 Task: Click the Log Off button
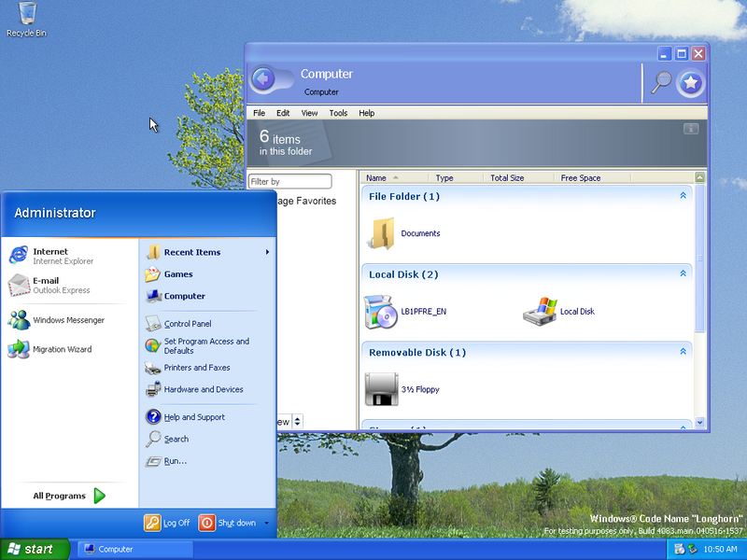coord(167,523)
